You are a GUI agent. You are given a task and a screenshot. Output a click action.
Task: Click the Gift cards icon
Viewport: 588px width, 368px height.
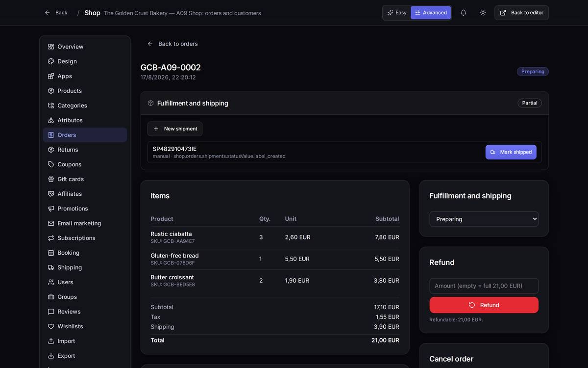pos(51,179)
